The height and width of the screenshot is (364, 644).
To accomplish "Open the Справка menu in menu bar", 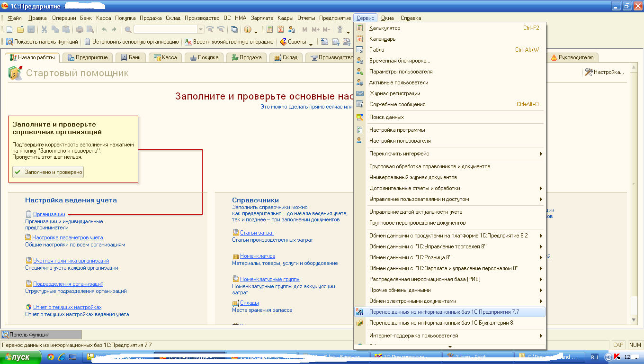I will click(x=411, y=18).
